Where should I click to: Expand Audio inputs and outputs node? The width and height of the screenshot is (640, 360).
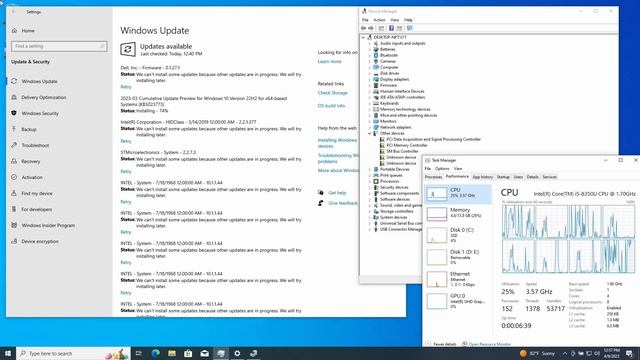coord(370,43)
